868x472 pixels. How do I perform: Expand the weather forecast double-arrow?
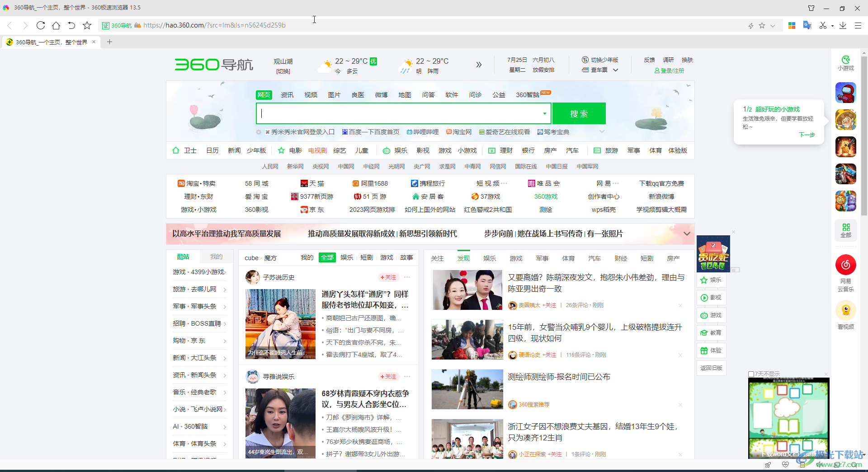[x=479, y=65]
